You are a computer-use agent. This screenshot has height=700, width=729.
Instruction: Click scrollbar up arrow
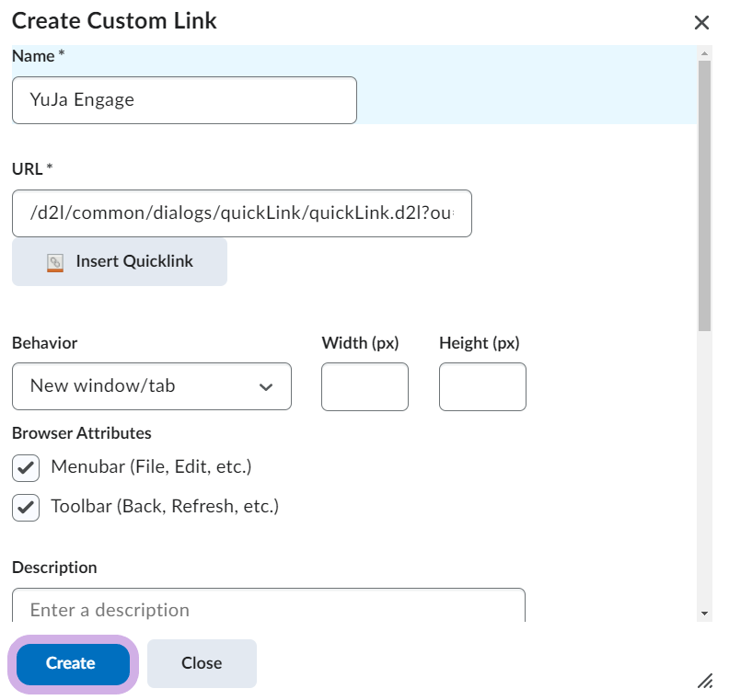[704, 53]
